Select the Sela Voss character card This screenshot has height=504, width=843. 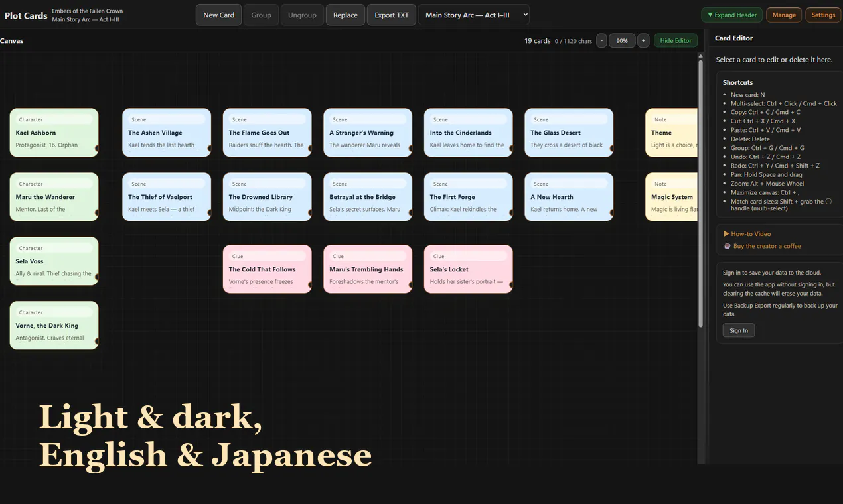(54, 261)
